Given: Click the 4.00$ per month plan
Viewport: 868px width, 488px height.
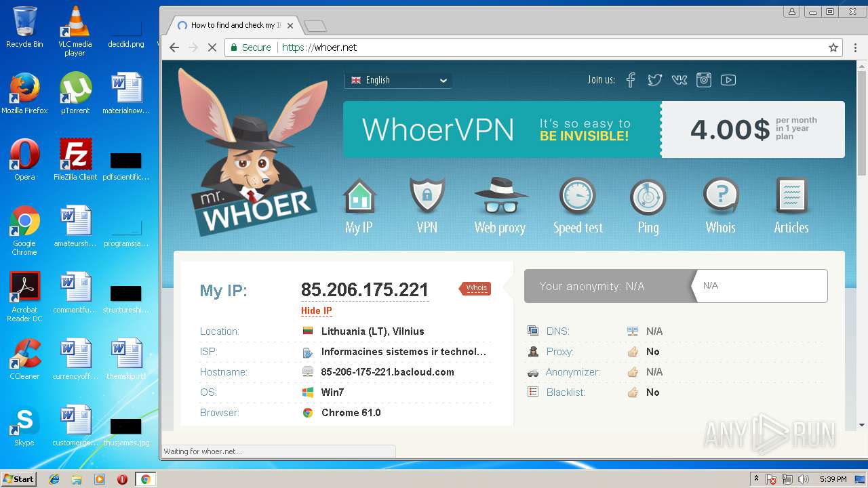Looking at the screenshot, I should tap(753, 129).
